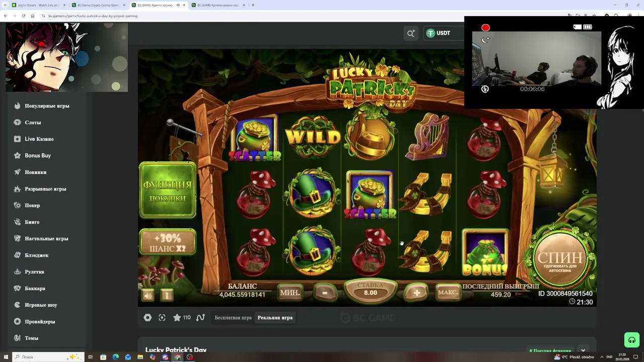
Task: Open the game info "i" icon
Action: tap(167, 295)
